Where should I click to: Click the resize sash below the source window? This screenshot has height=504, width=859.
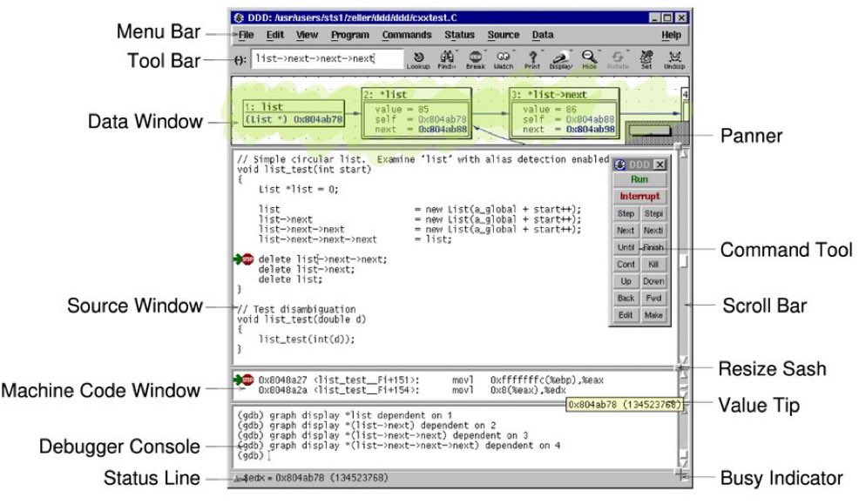tap(680, 367)
